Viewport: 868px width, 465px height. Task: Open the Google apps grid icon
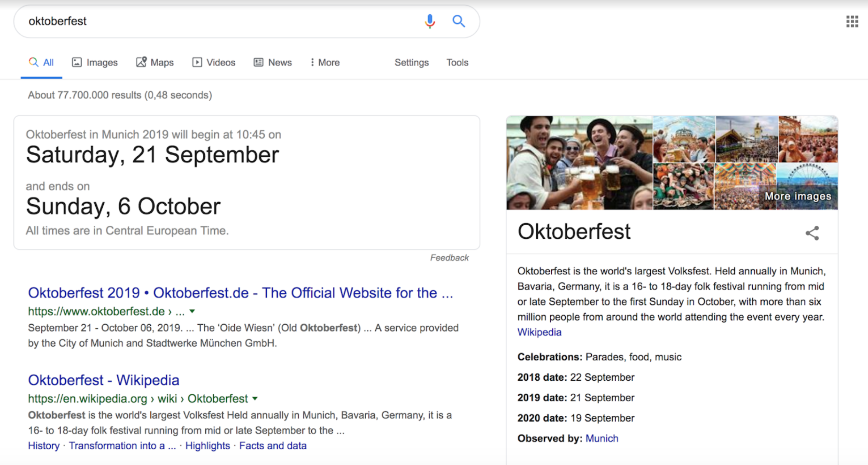[852, 21]
